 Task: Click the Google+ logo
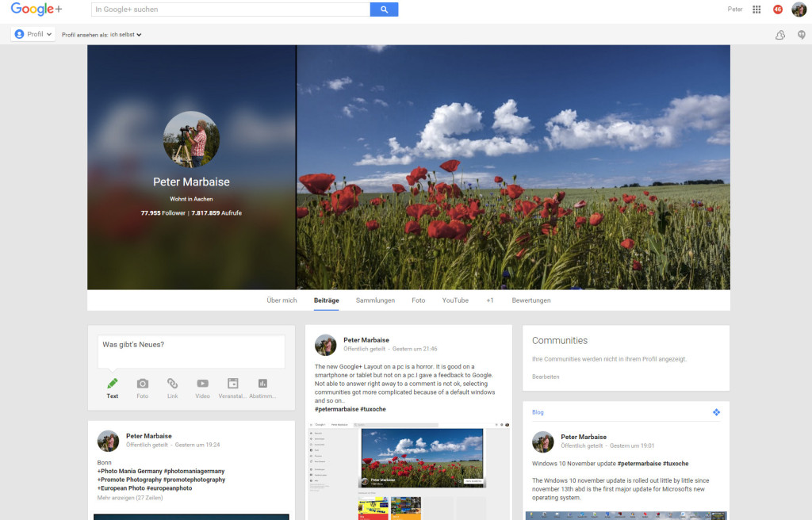tap(36, 10)
